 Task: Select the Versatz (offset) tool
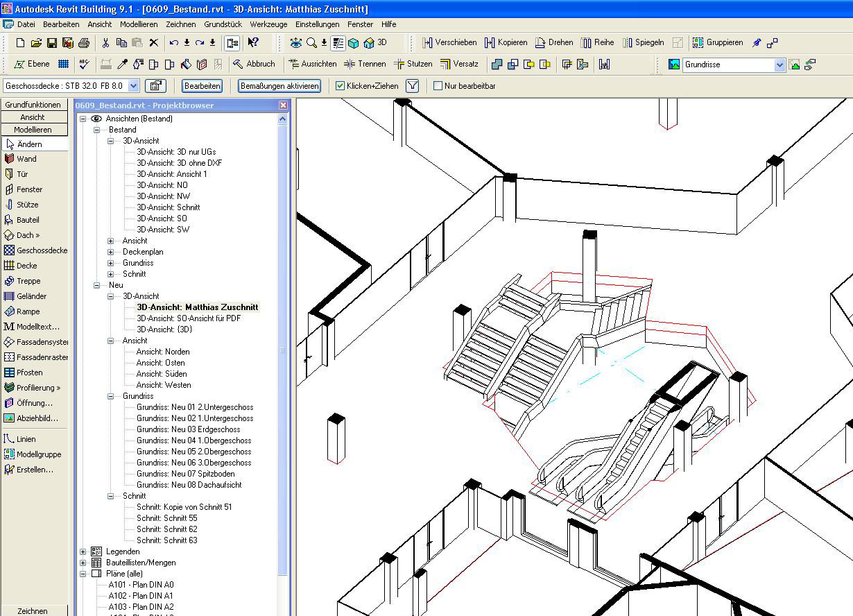458,64
